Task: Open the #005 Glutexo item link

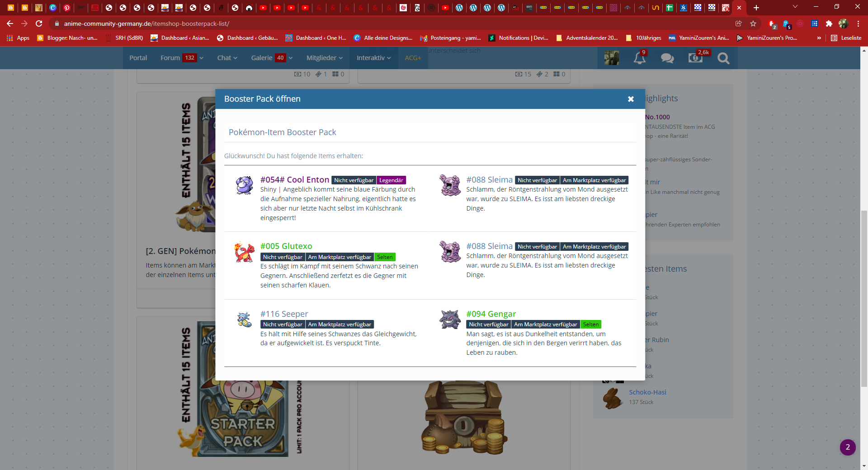Action: click(286, 246)
